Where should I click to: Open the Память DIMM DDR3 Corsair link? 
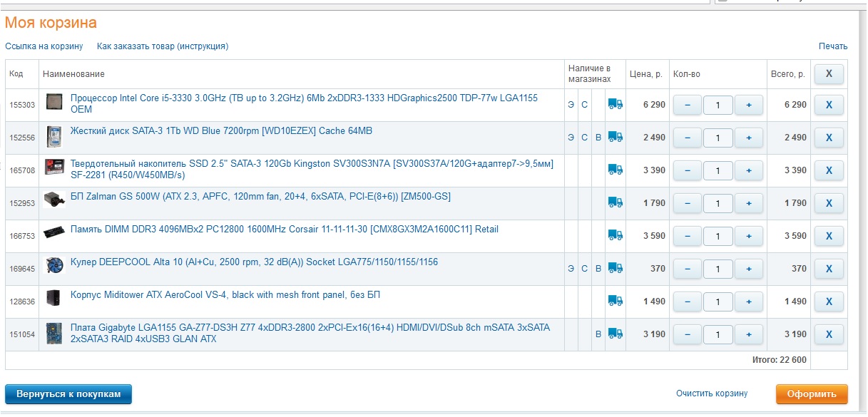point(285,230)
